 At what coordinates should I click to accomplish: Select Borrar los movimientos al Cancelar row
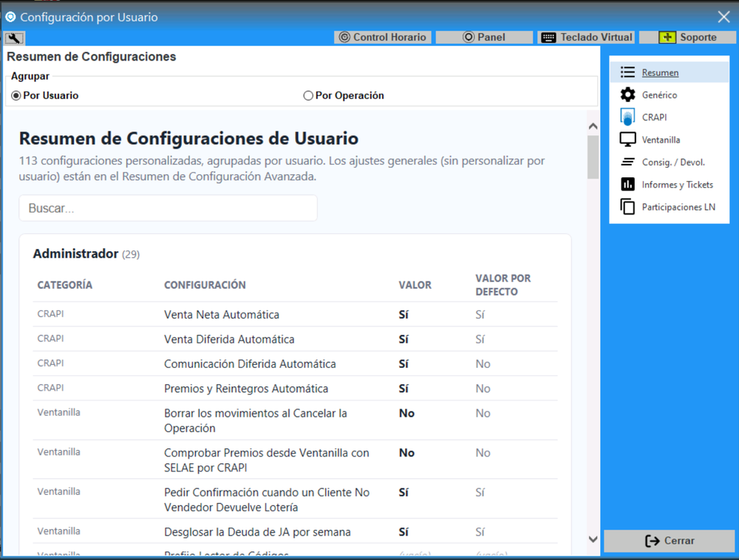295,420
